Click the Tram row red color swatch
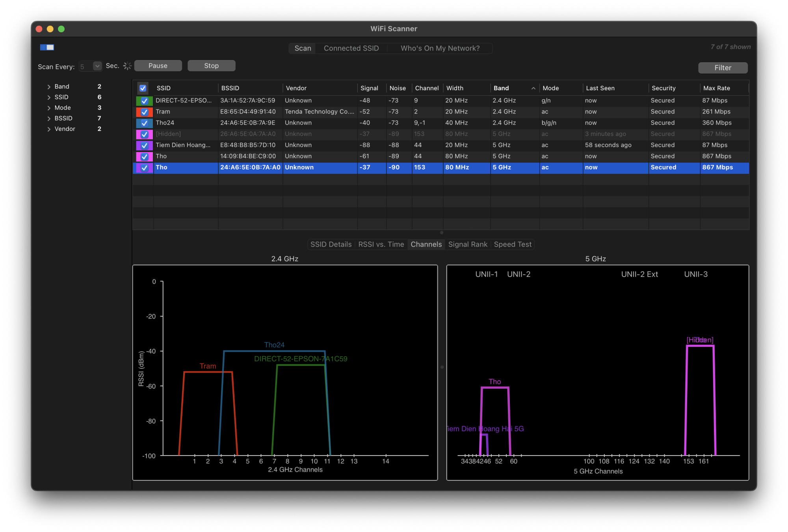This screenshot has height=532, width=788. point(138,112)
